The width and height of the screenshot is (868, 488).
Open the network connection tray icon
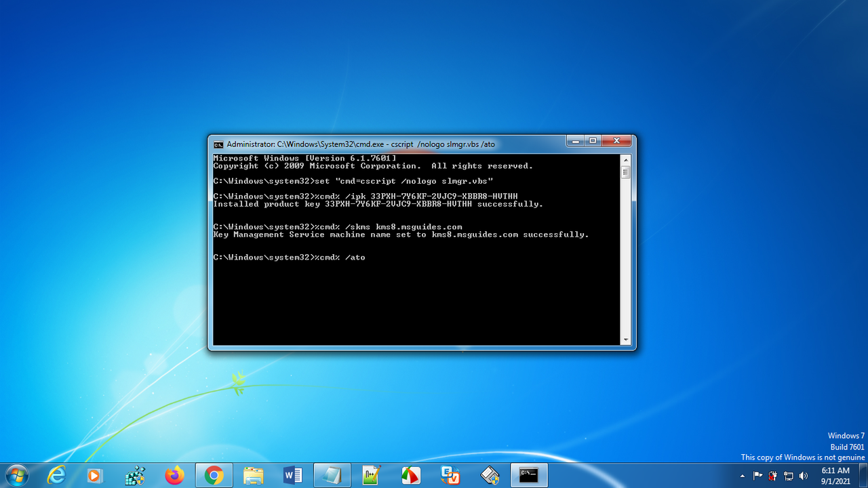click(x=789, y=476)
